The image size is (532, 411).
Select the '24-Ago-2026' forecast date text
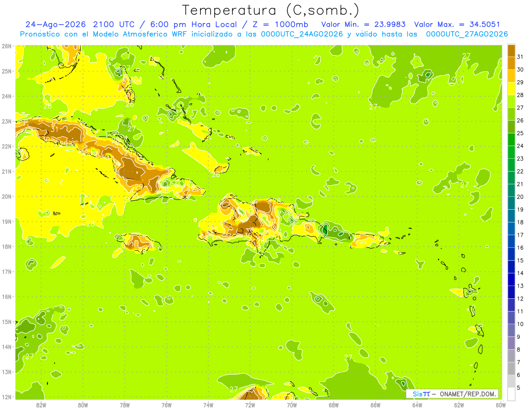[x=55, y=25]
